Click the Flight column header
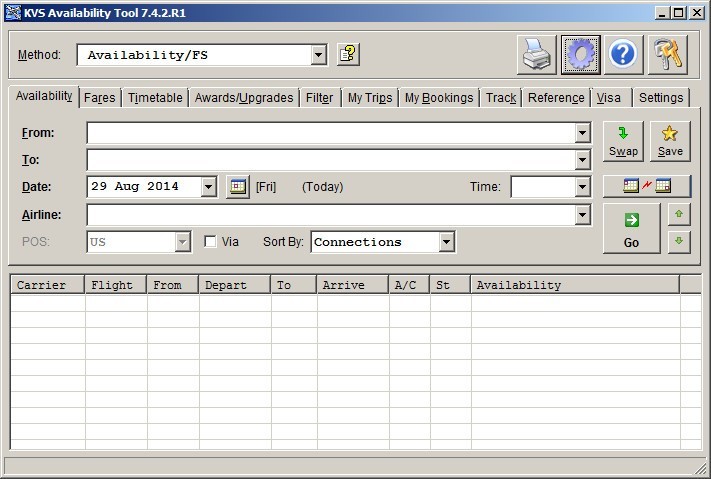Viewport: 711px width, 479px height. coord(116,285)
